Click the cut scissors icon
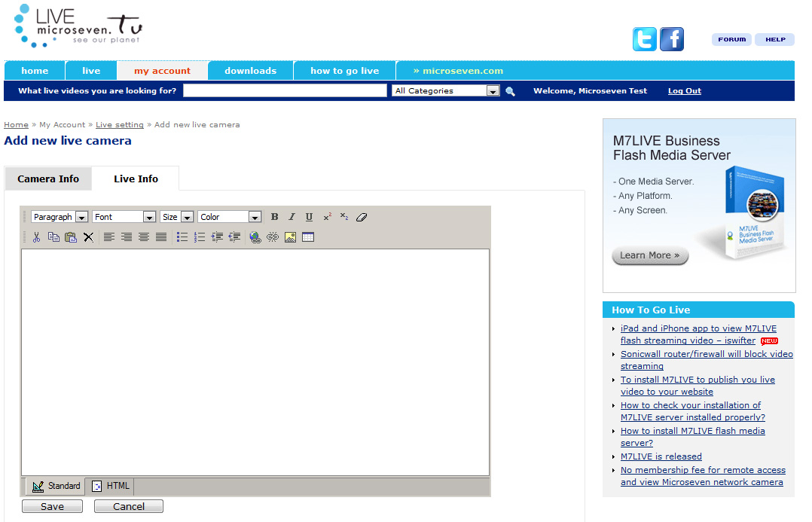The height and width of the screenshot is (522, 812). (x=36, y=237)
